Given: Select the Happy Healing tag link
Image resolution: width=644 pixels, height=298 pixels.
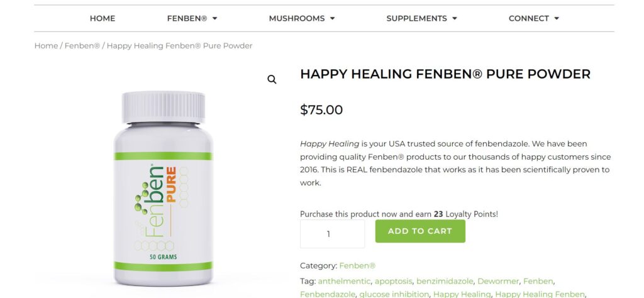Looking at the screenshot, I should click(462, 294).
